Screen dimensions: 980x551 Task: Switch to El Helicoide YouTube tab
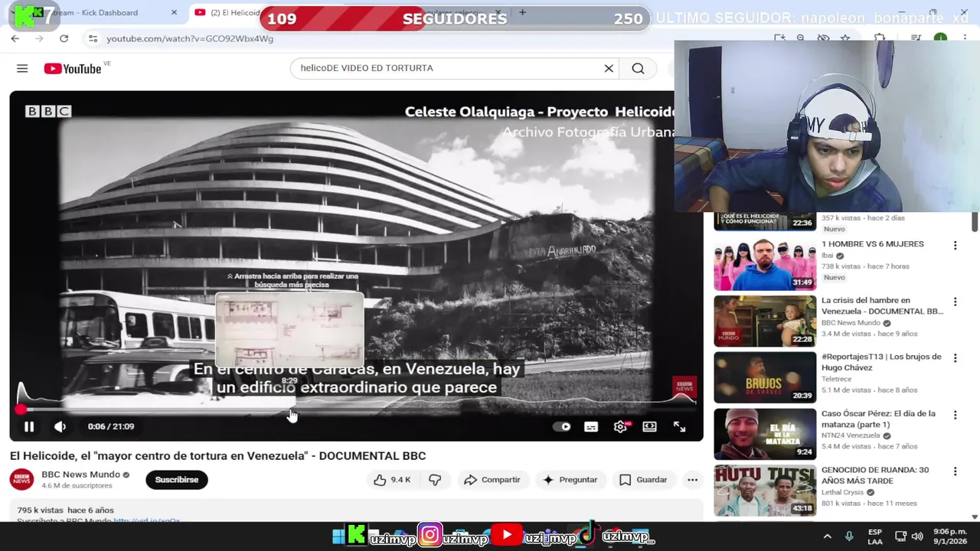pos(227,12)
